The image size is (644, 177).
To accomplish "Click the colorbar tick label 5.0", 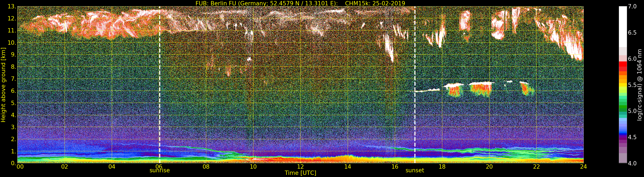I will (x=632, y=111).
